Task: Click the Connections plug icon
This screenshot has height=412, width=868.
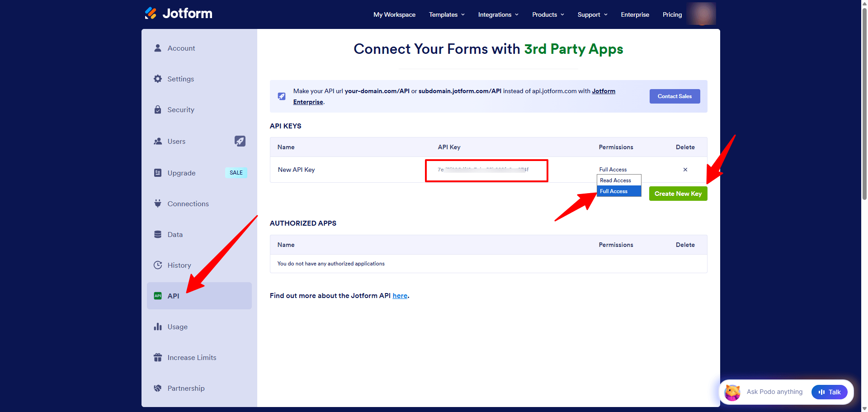Action: [x=158, y=204]
